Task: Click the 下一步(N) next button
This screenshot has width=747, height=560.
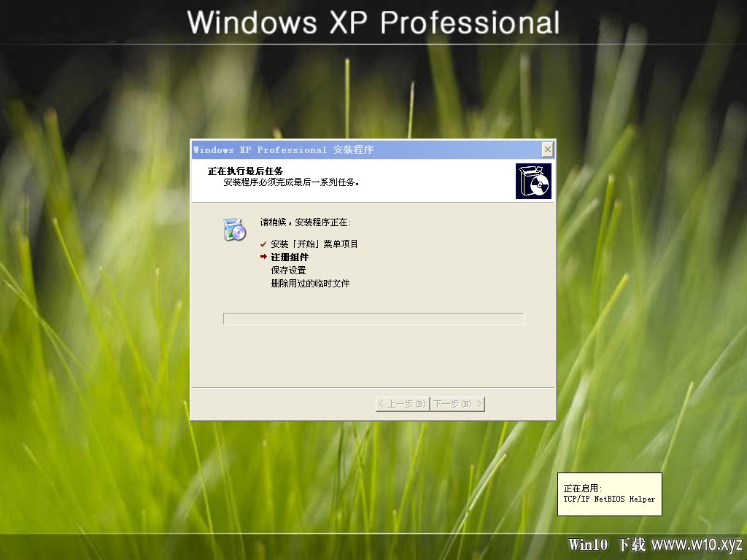Action: point(457,404)
